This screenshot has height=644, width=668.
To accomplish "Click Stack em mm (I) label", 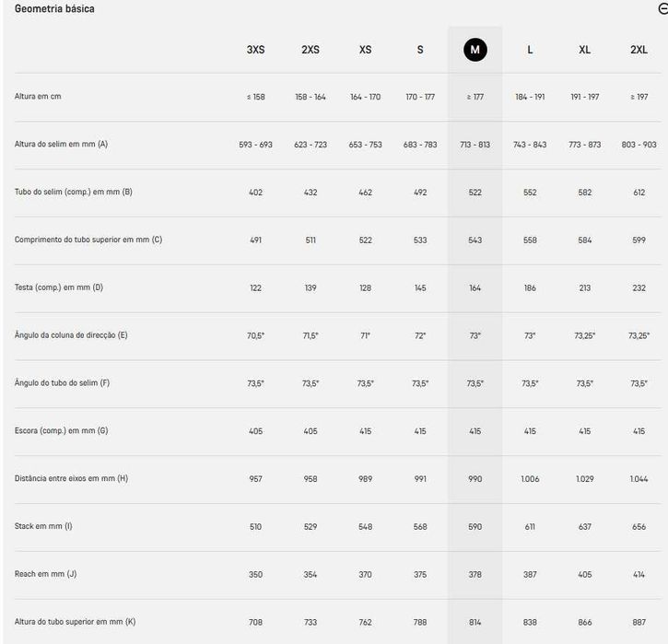I will coord(43,526).
